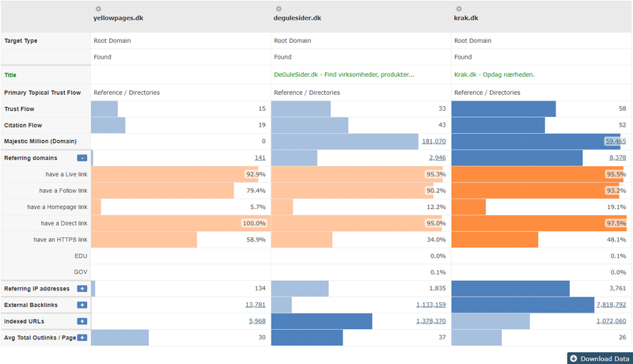The width and height of the screenshot is (633, 364).
Task: Select the yellowpages.dk column header
Action: point(118,18)
